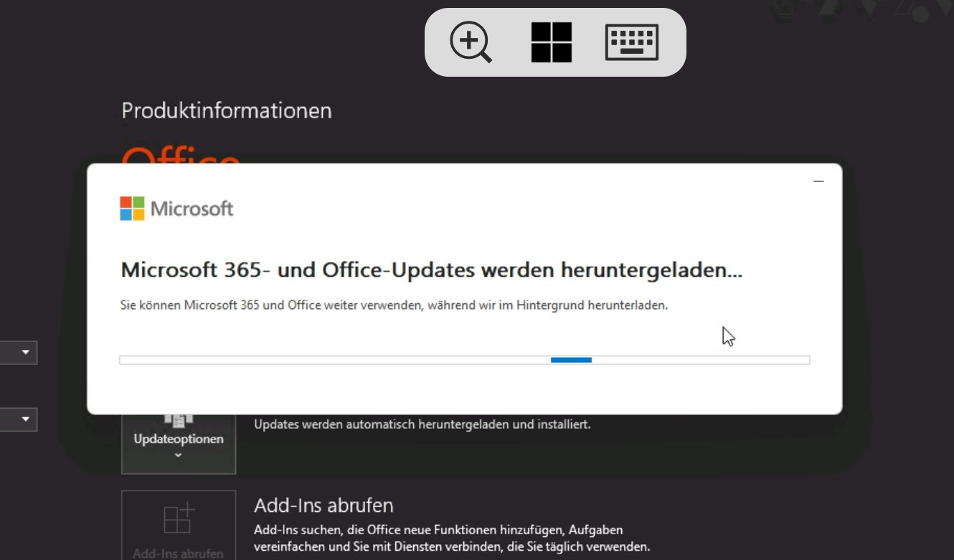This screenshot has width=954, height=560.
Task: Open the Updateoptionen button
Action: point(179,442)
